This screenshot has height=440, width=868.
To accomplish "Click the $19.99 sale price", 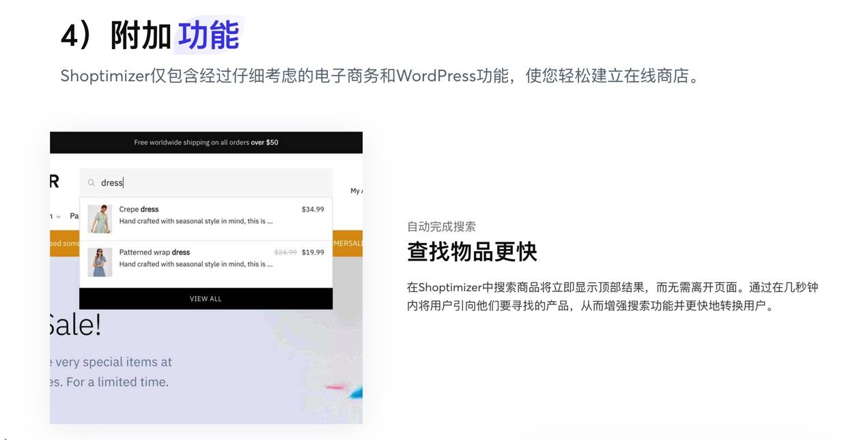I will click(x=313, y=252).
